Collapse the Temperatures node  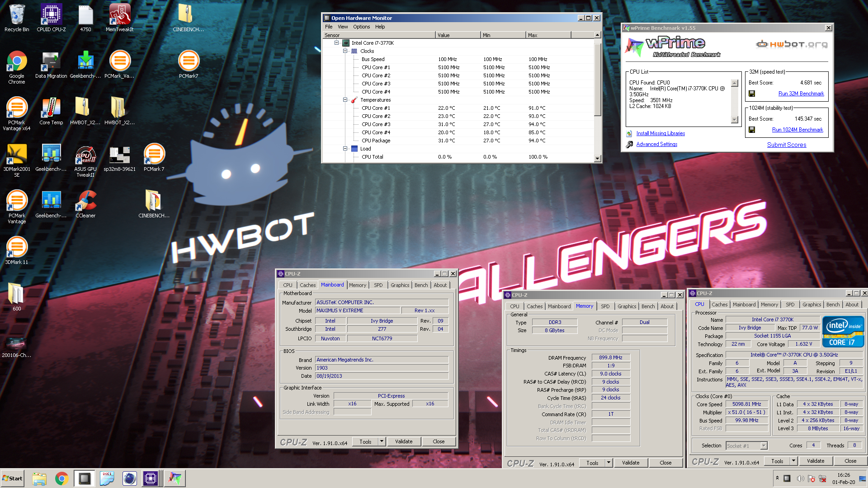345,100
